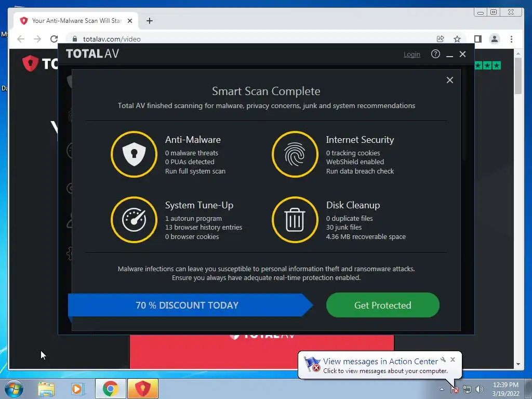Click the TotalAV taskbar icon

coord(143,389)
